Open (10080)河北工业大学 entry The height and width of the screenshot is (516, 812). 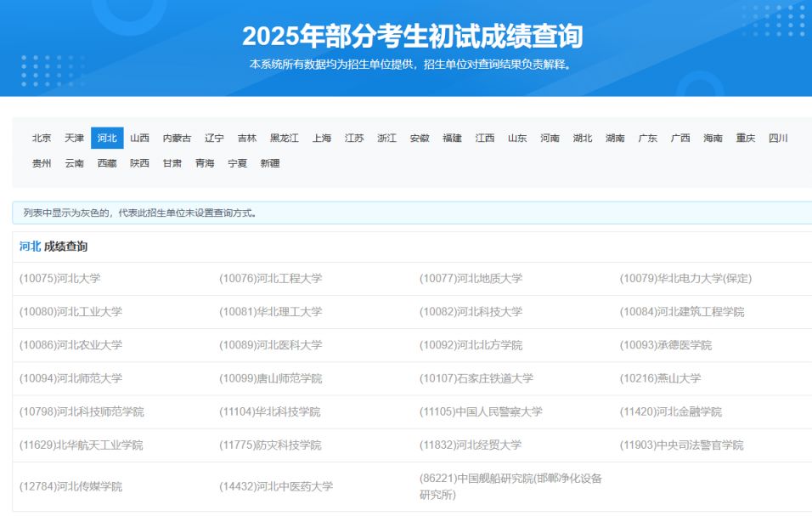click(71, 312)
